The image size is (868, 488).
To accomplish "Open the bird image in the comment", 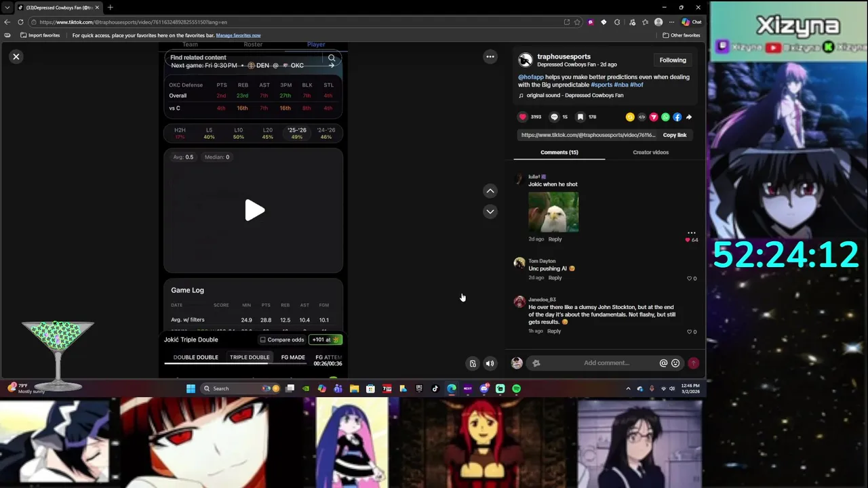I will (553, 211).
